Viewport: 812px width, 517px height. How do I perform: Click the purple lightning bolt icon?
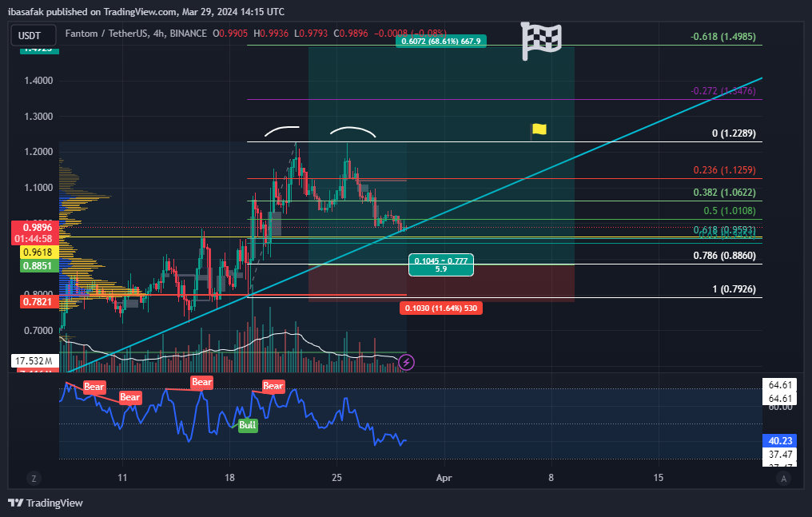click(407, 362)
